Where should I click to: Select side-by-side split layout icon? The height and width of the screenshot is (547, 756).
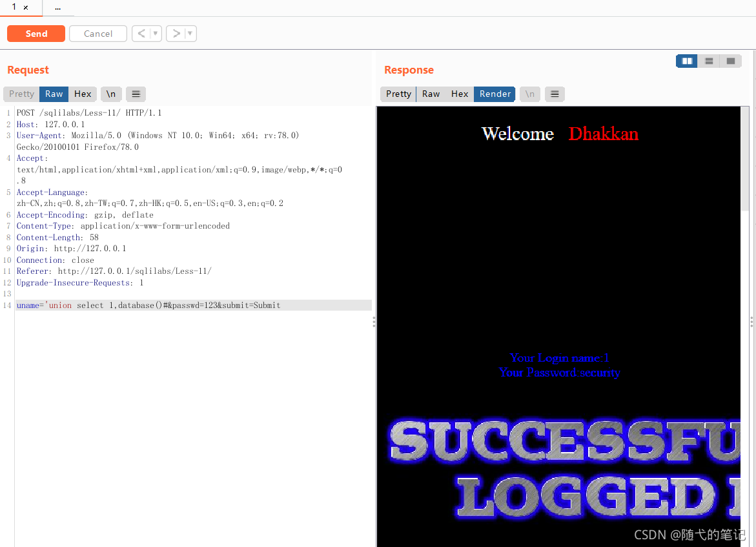[687, 61]
